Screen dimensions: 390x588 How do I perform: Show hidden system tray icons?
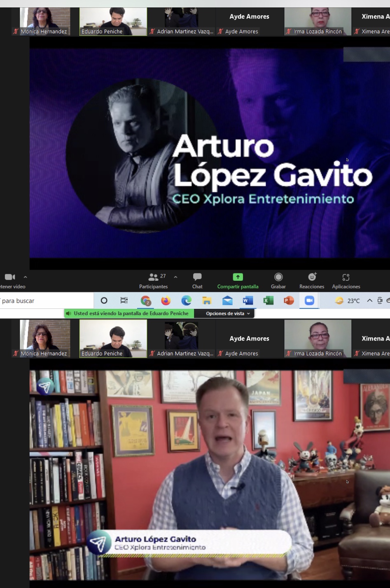pos(370,301)
